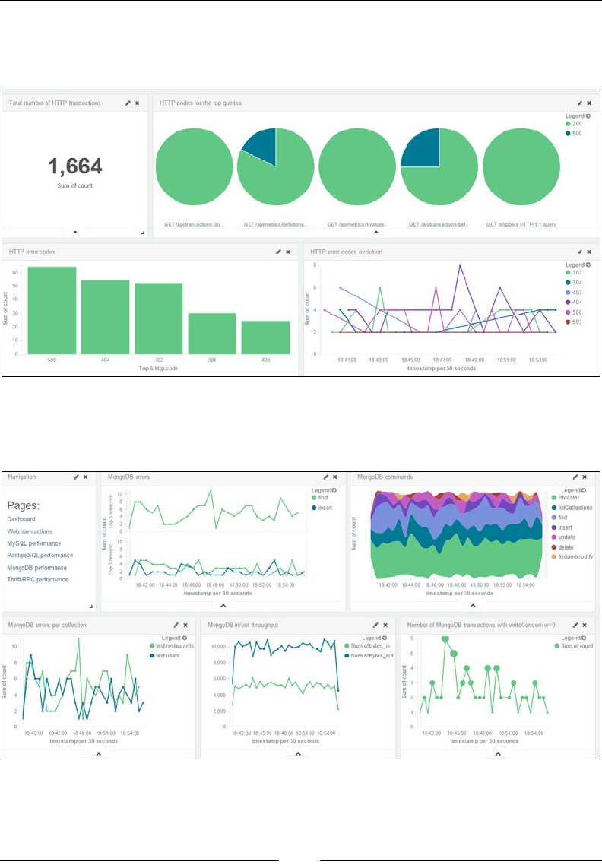Edit the Navigation panel
This screenshot has width=602, height=868.
pos(77,477)
